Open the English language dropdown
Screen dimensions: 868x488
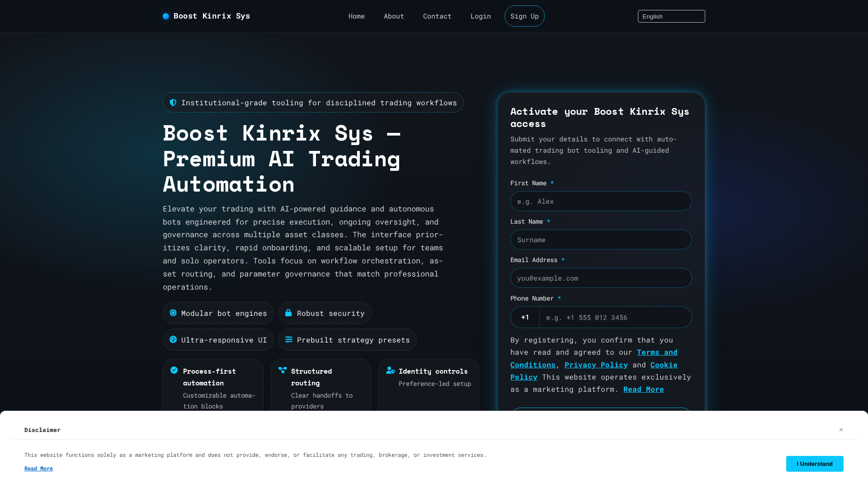tap(671, 16)
